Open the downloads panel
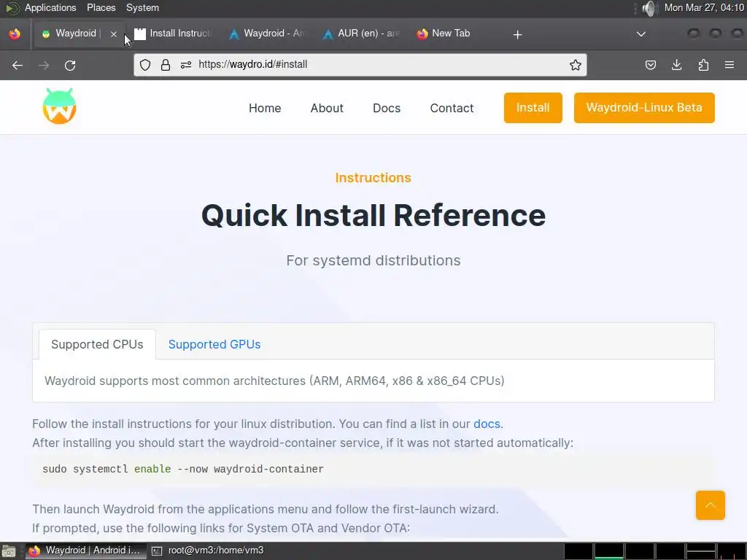Viewport: 747px width, 560px height. 676,65
